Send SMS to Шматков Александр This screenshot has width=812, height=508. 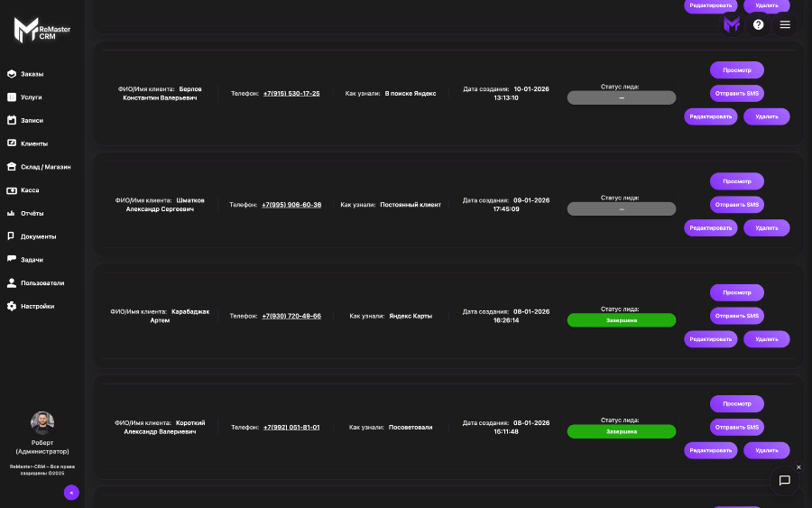click(x=736, y=205)
